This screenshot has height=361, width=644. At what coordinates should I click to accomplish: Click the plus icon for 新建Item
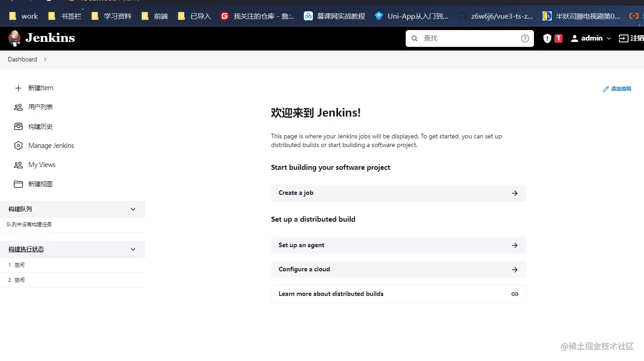18,88
